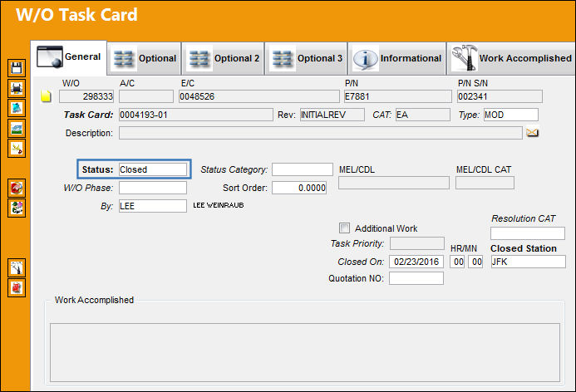576x392 pixels.
Task: Click the yellow note icon beside W/O
Action: (x=46, y=96)
